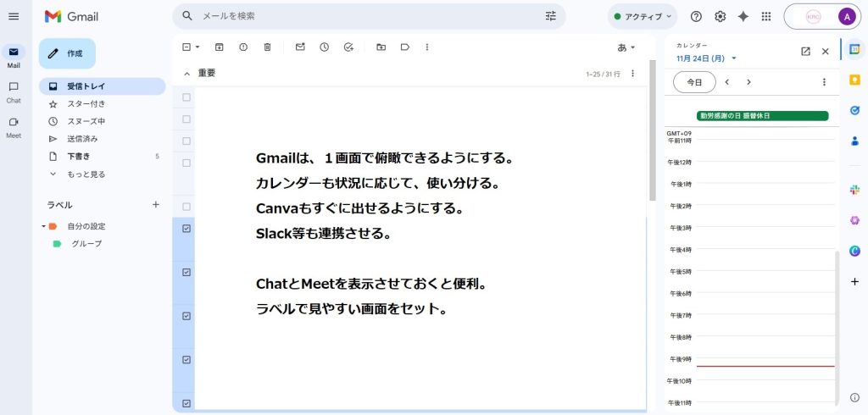
Task: Open the Chat icon in left rail
Action: coord(14,91)
